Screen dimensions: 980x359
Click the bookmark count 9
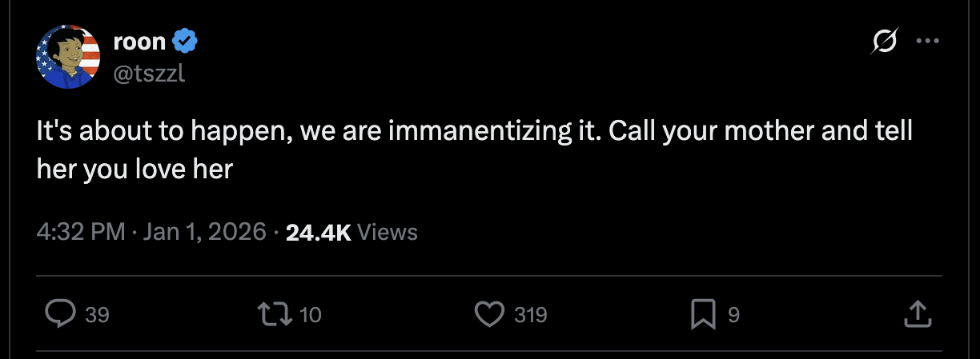click(733, 315)
